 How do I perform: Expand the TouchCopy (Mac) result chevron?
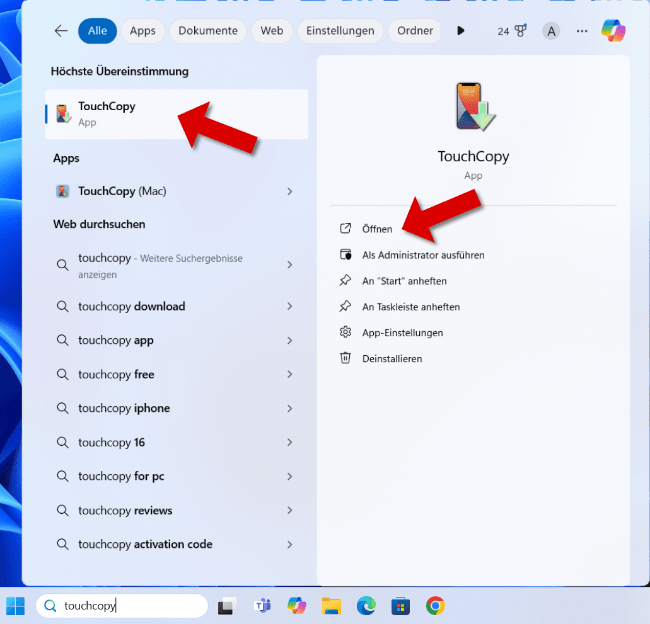tap(290, 191)
